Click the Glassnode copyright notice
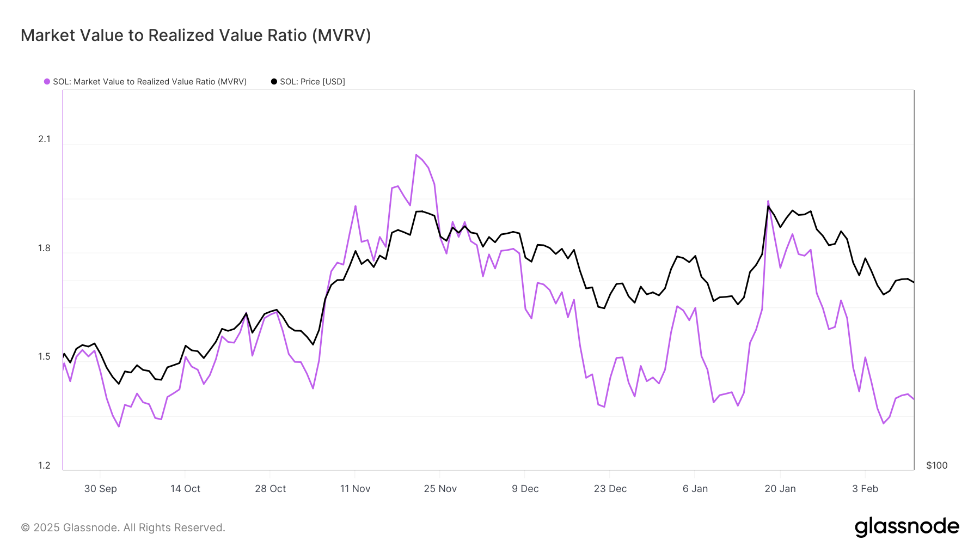Screen dimensions: 980x552 click(123, 527)
